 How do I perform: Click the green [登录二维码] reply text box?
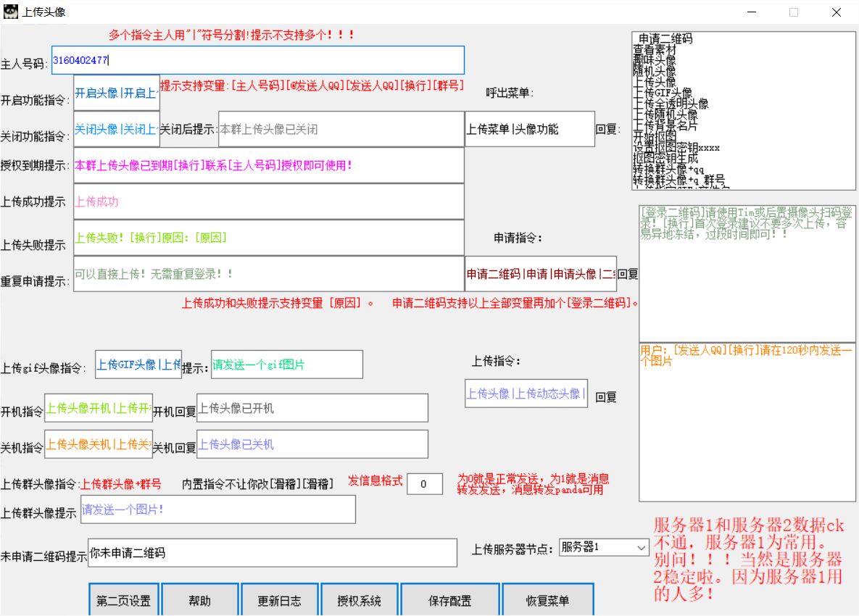pyautogui.click(x=747, y=272)
